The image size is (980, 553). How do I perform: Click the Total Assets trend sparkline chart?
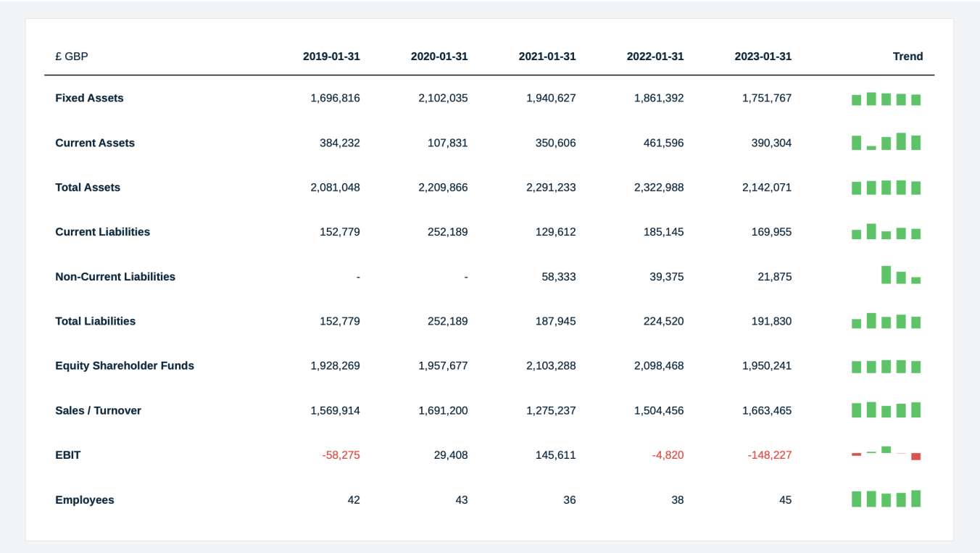(886, 188)
